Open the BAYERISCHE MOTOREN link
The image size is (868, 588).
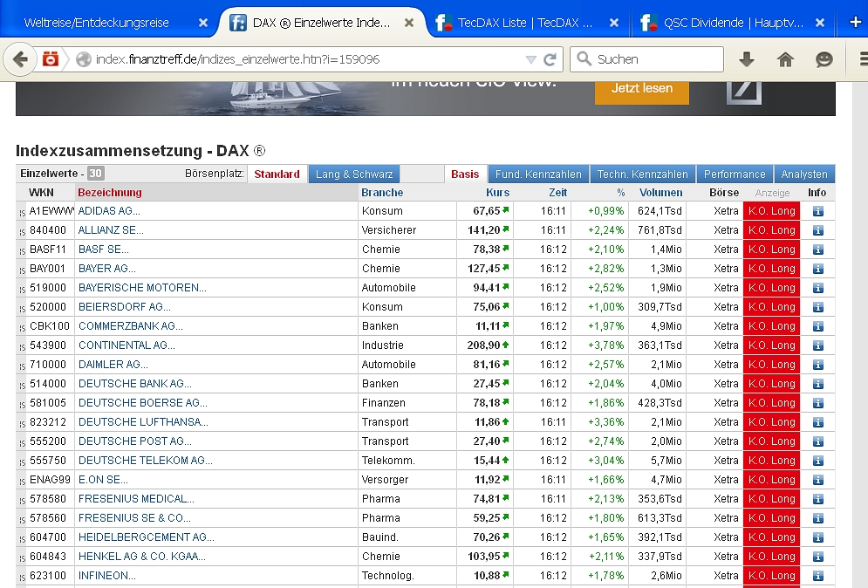(142, 288)
